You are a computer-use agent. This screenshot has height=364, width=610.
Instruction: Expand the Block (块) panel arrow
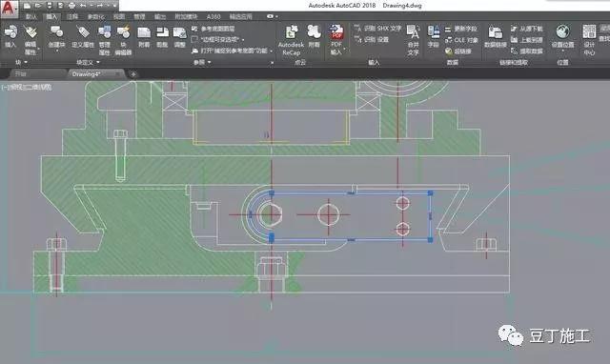click(x=26, y=62)
